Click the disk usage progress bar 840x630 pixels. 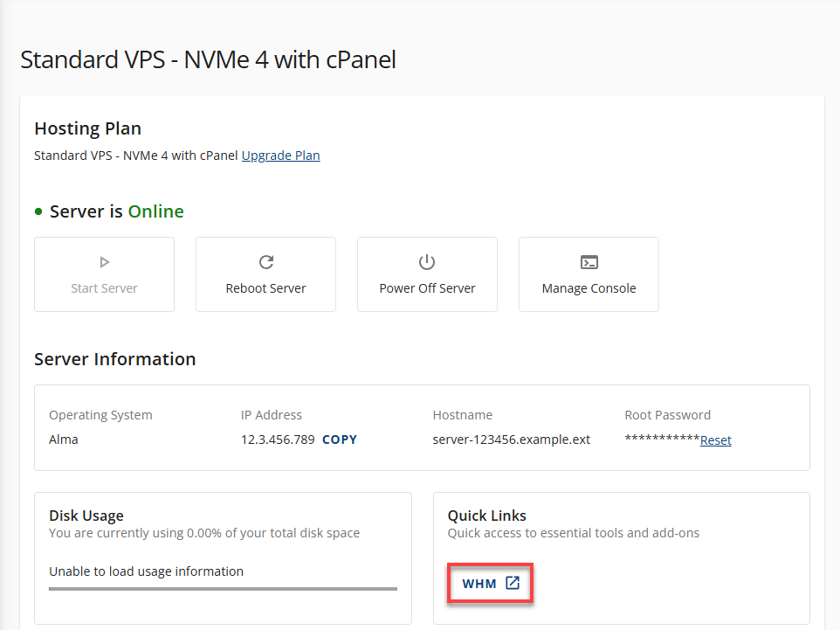(x=223, y=589)
